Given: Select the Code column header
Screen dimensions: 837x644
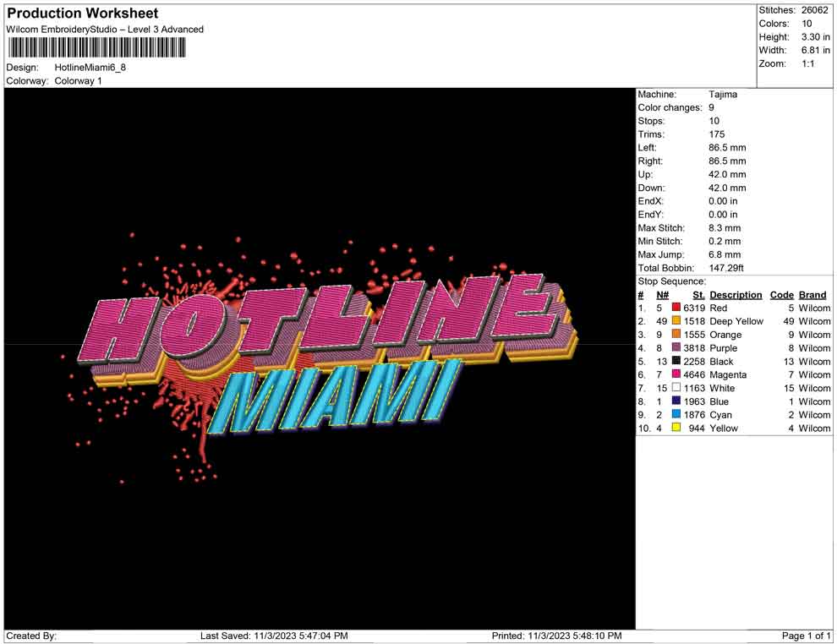Looking at the screenshot, I should coord(782,295).
